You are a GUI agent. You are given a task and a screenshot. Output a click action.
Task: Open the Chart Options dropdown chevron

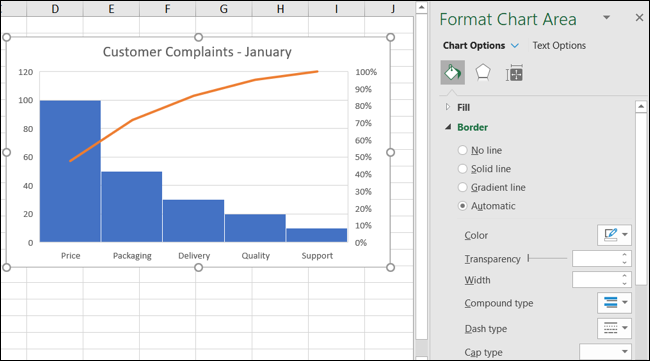coord(514,46)
